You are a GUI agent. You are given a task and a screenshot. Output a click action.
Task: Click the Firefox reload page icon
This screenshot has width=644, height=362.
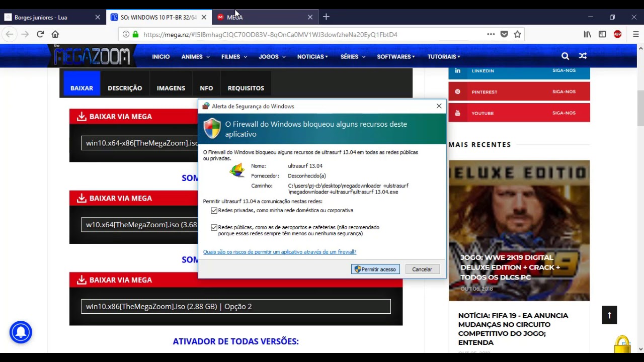40,34
